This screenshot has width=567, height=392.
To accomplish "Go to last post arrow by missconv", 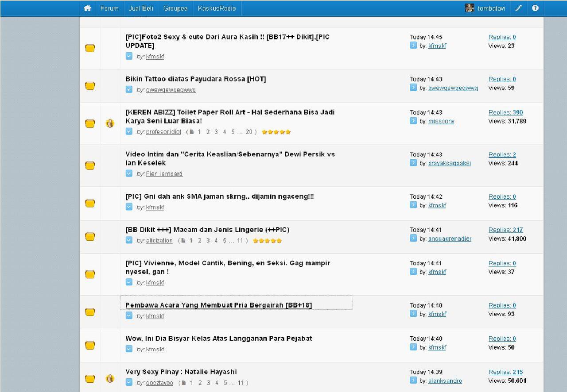I will pyautogui.click(x=413, y=121).
